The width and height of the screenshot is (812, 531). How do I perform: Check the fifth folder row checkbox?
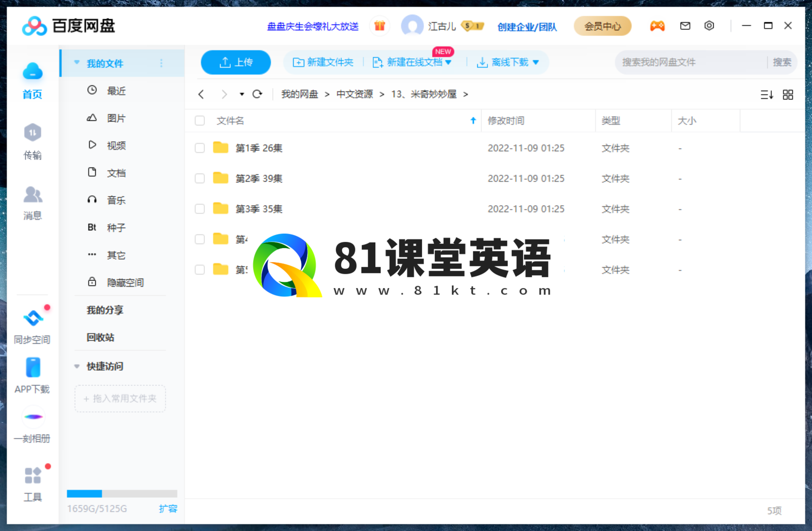(x=200, y=270)
